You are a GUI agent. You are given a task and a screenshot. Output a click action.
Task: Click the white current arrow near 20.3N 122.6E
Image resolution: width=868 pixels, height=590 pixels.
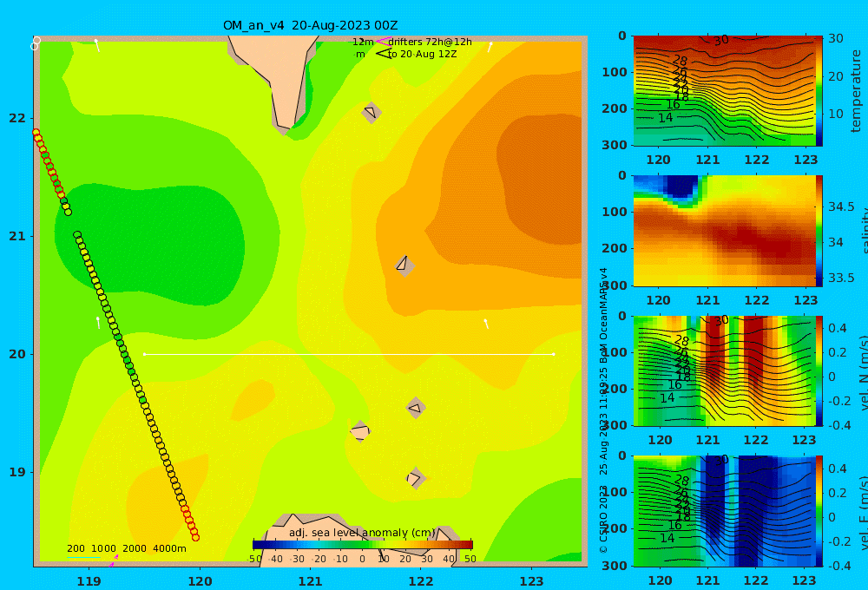point(487,324)
